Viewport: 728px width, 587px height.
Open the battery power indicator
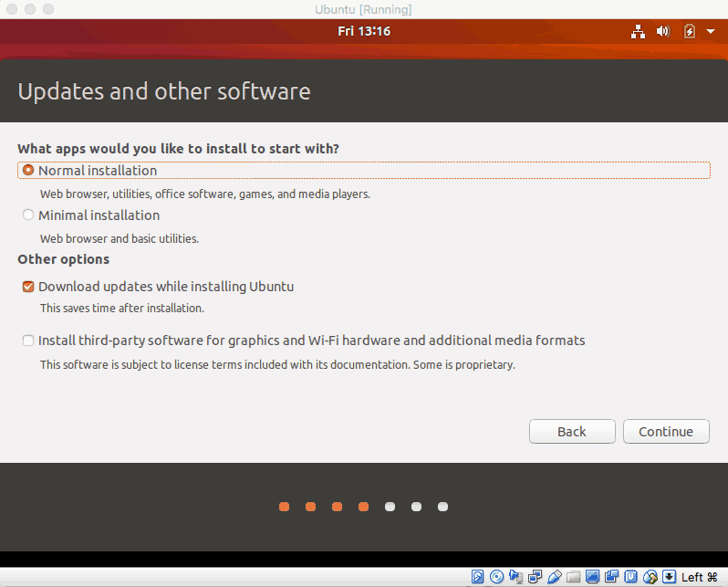pyautogui.click(x=690, y=31)
